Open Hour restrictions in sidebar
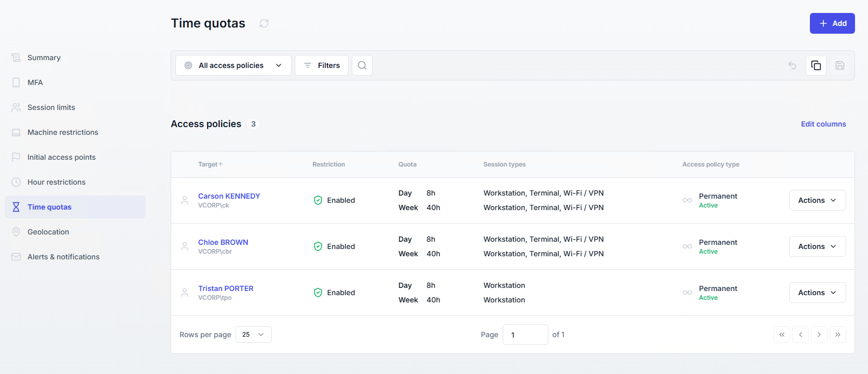This screenshot has width=868, height=374. 57,182
